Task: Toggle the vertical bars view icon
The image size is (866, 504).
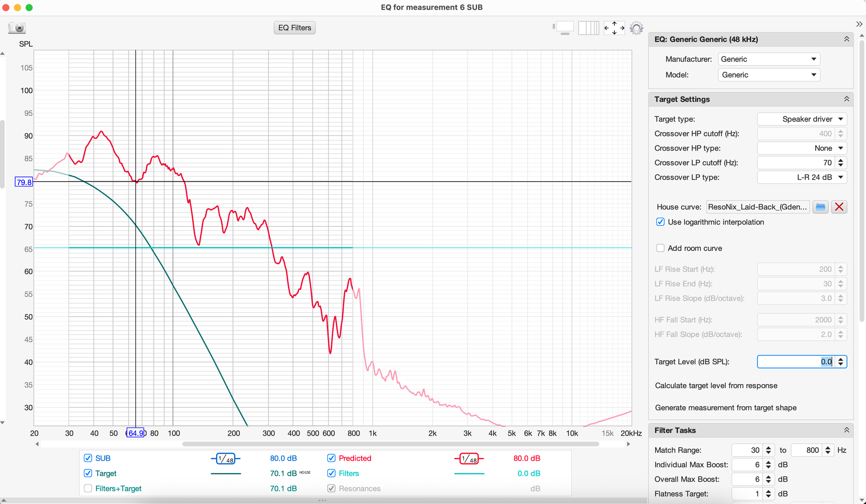Action: [588, 28]
